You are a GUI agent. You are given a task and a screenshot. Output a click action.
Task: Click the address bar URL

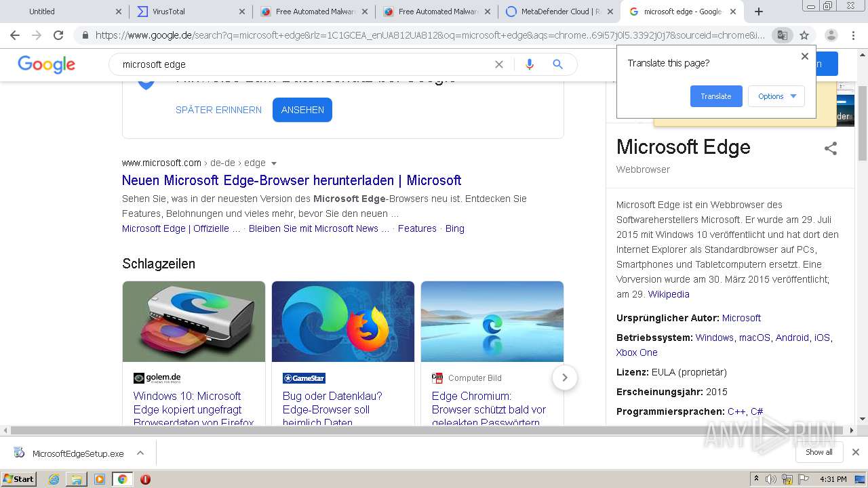[x=430, y=35]
